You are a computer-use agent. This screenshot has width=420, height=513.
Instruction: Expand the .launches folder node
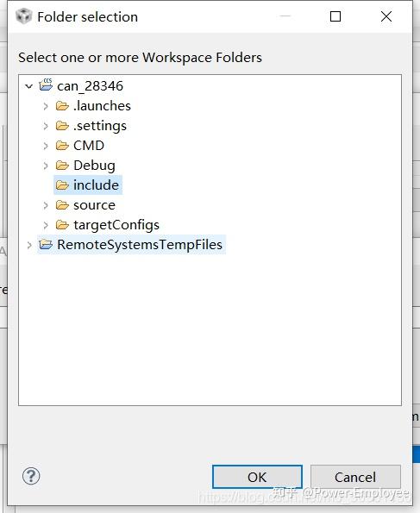pyautogui.click(x=46, y=106)
